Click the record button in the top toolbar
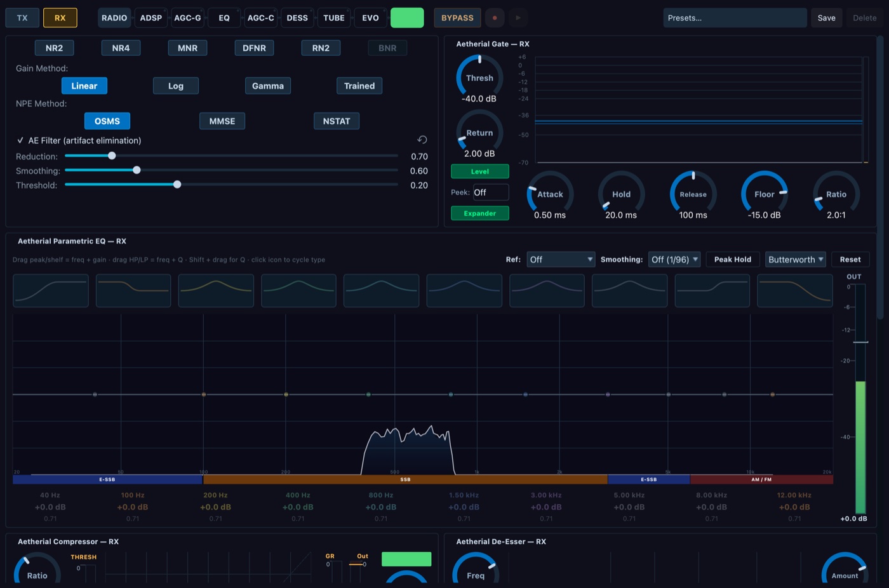 click(495, 18)
